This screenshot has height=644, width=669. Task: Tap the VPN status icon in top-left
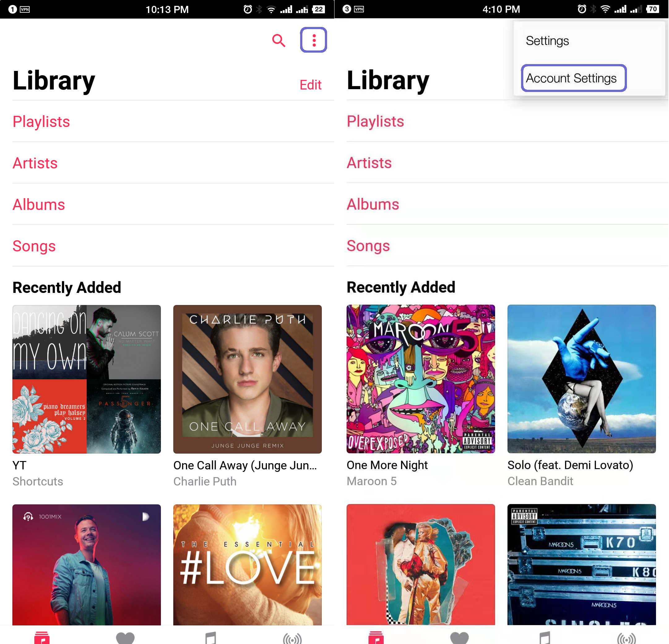[x=25, y=9]
